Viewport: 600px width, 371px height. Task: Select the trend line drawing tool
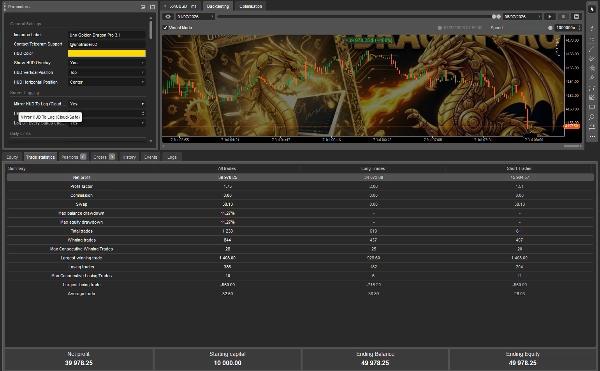[x=592, y=49]
